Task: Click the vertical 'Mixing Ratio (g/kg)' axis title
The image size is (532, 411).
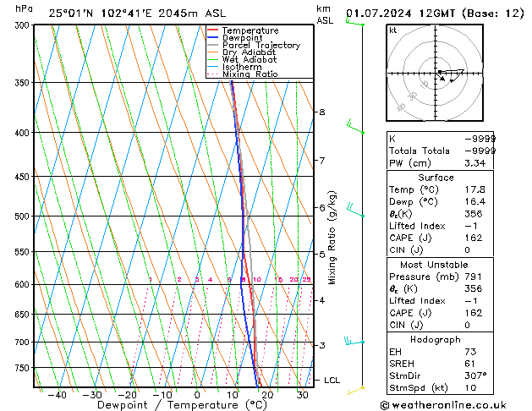Action: 332,238
